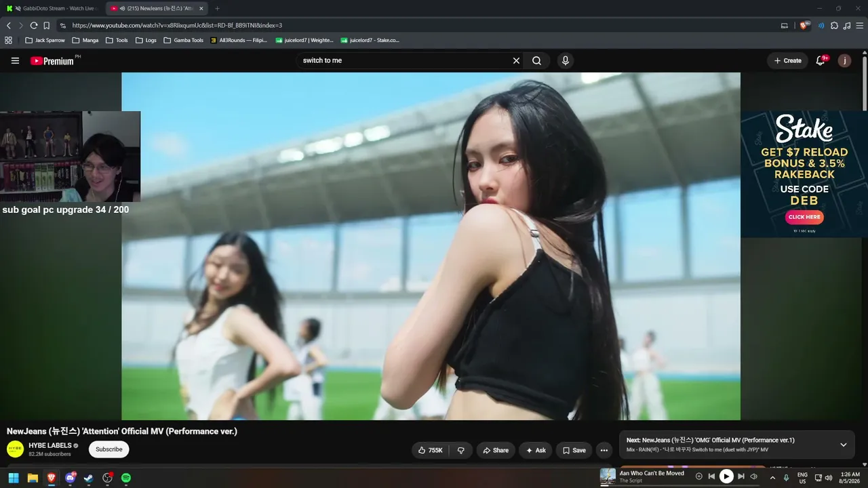
Task: Open the cast/screen icon in the address bar
Action: click(785, 26)
